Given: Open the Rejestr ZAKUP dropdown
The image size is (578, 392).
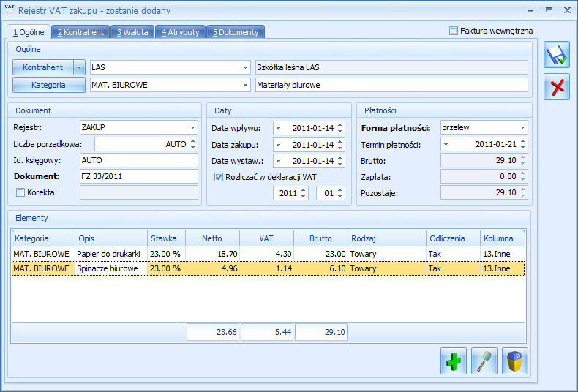Looking at the screenshot, I should (193, 127).
